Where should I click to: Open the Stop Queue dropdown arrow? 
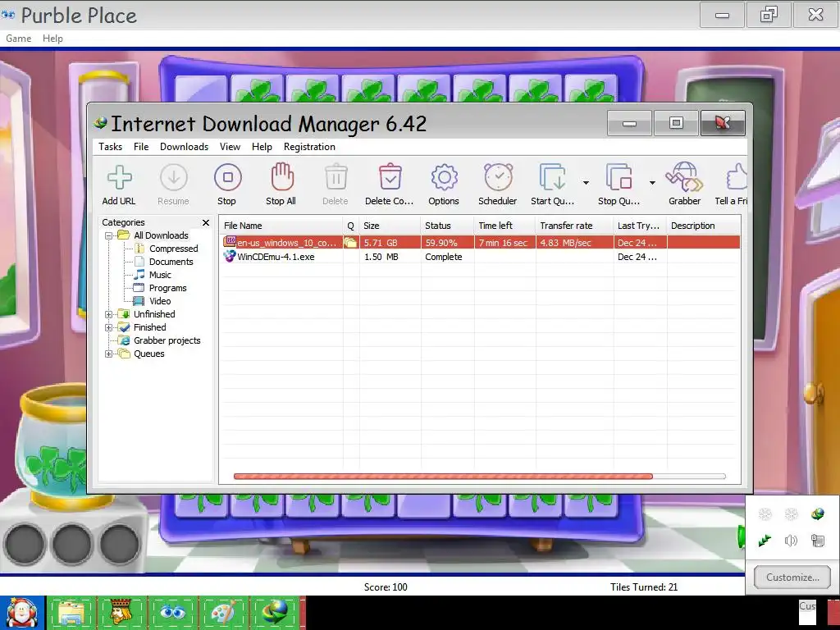(652, 183)
